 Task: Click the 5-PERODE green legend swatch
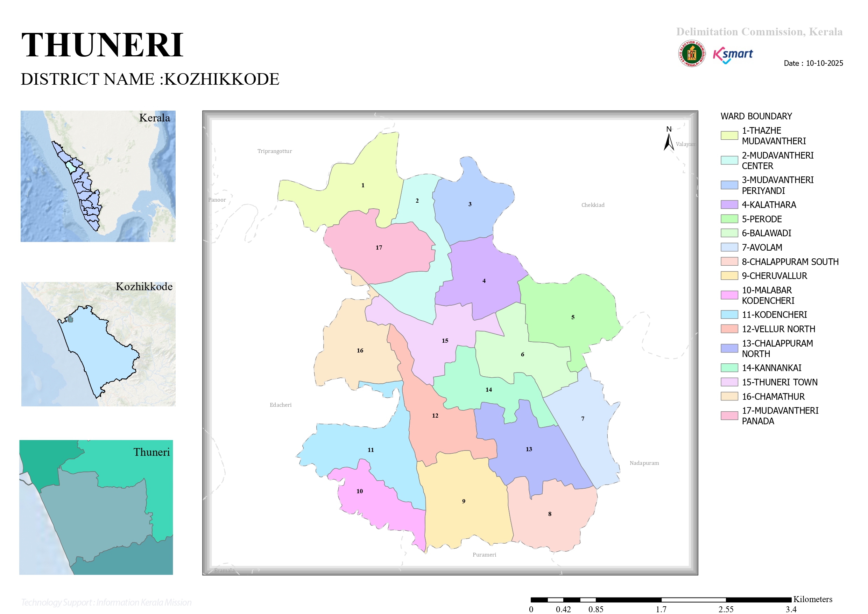[729, 219]
